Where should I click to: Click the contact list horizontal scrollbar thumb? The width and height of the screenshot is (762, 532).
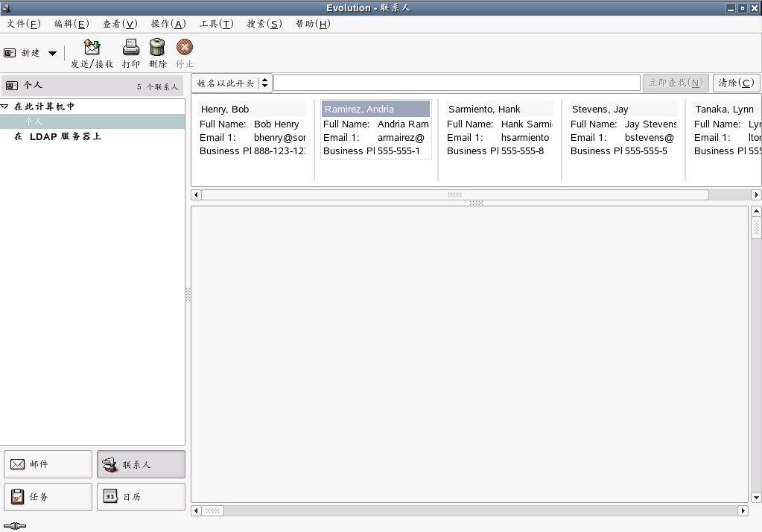click(455, 195)
